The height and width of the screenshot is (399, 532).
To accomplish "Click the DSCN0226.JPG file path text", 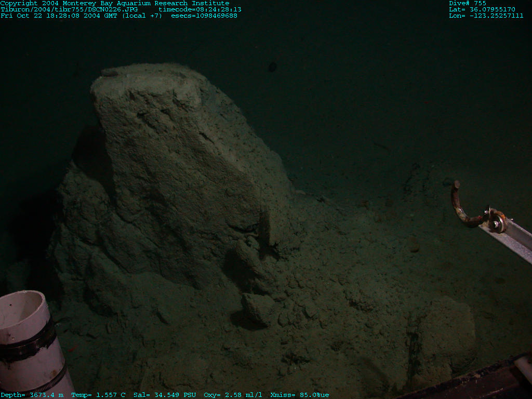I will [69, 9].
